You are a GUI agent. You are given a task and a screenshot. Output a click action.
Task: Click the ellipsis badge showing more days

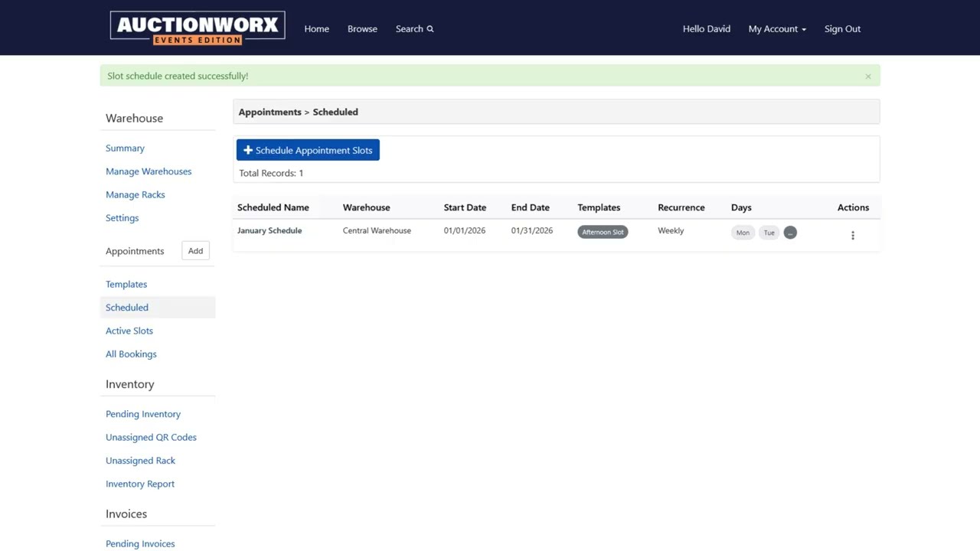[x=790, y=233]
